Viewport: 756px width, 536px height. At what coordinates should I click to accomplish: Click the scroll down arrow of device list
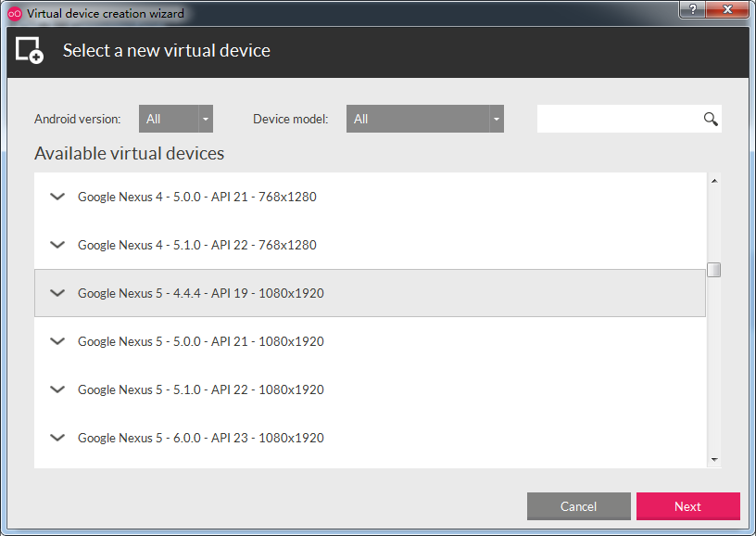(714, 460)
